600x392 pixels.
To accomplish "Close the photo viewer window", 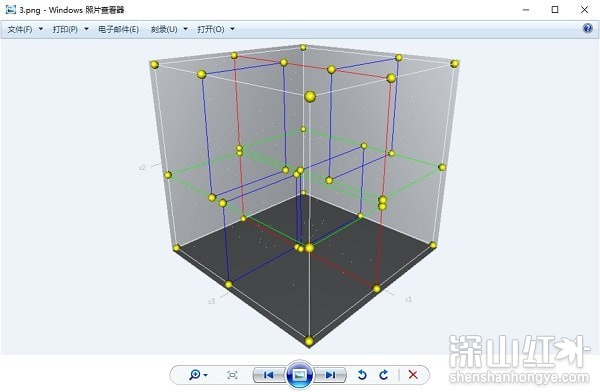I will pyautogui.click(x=584, y=10).
